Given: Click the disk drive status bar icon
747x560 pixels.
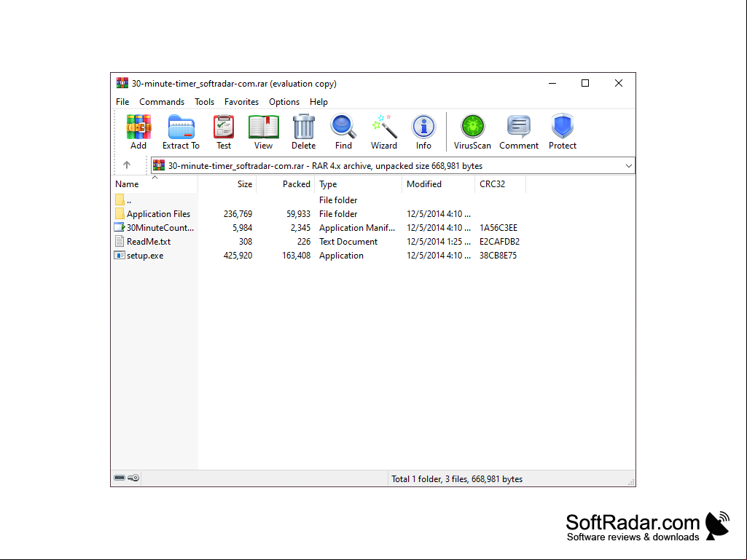Looking at the screenshot, I should click(x=120, y=478).
